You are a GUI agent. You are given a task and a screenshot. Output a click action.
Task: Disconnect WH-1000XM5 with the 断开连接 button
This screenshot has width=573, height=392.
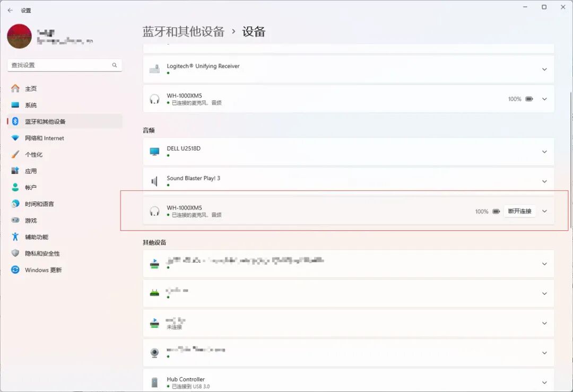coord(519,211)
